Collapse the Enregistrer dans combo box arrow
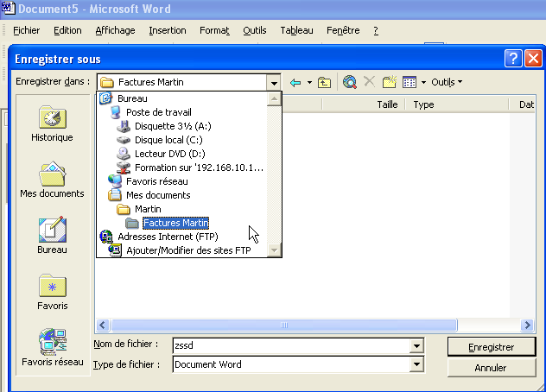546x392 pixels. pyautogui.click(x=274, y=83)
